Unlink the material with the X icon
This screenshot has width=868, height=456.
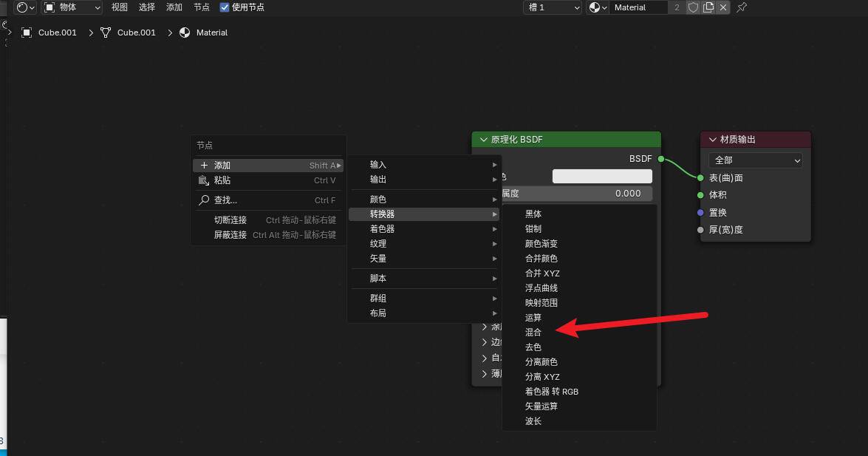point(723,7)
